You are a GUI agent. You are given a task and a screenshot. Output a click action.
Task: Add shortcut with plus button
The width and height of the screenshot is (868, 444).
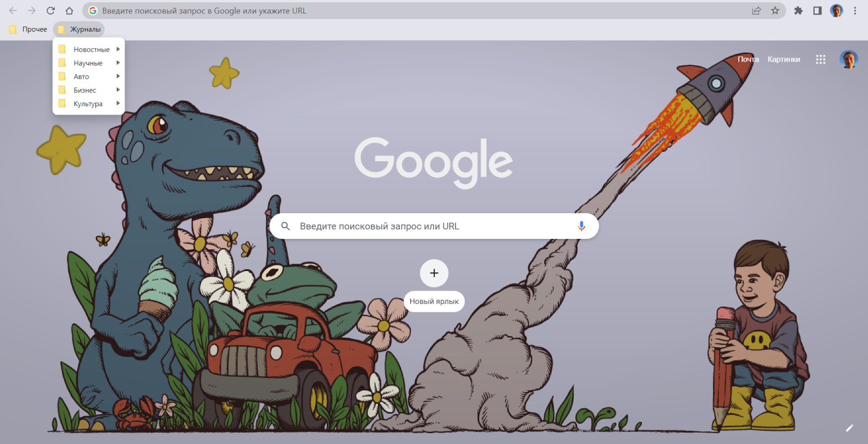click(x=434, y=273)
